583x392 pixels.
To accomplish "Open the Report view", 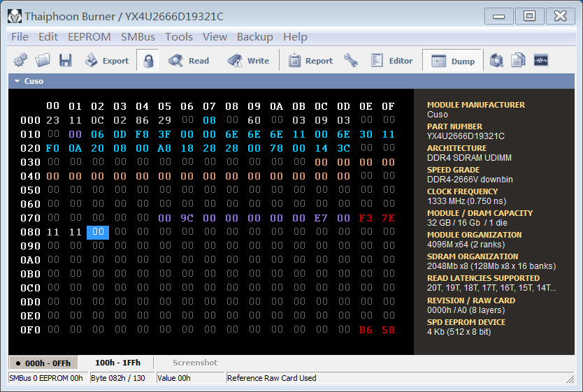I will [x=310, y=61].
